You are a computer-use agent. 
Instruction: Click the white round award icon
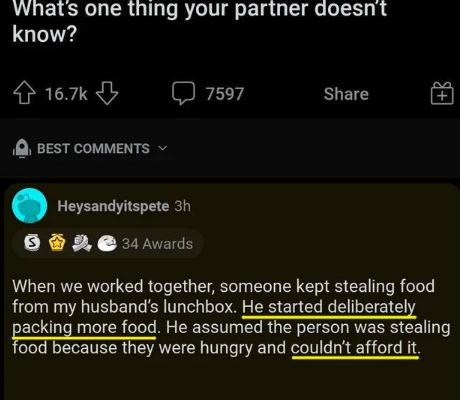click(107, 243)
